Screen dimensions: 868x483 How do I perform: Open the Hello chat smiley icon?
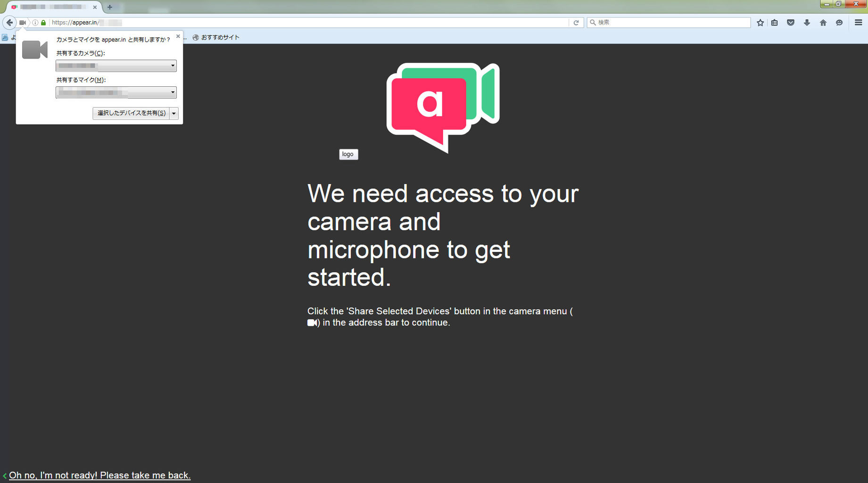pyautogui.click(x=839, y=23)
